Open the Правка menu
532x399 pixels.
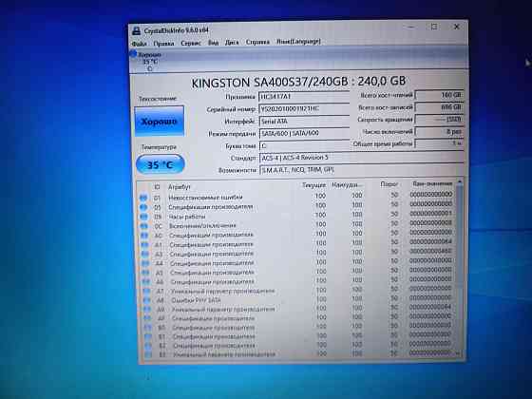(163, 44)
